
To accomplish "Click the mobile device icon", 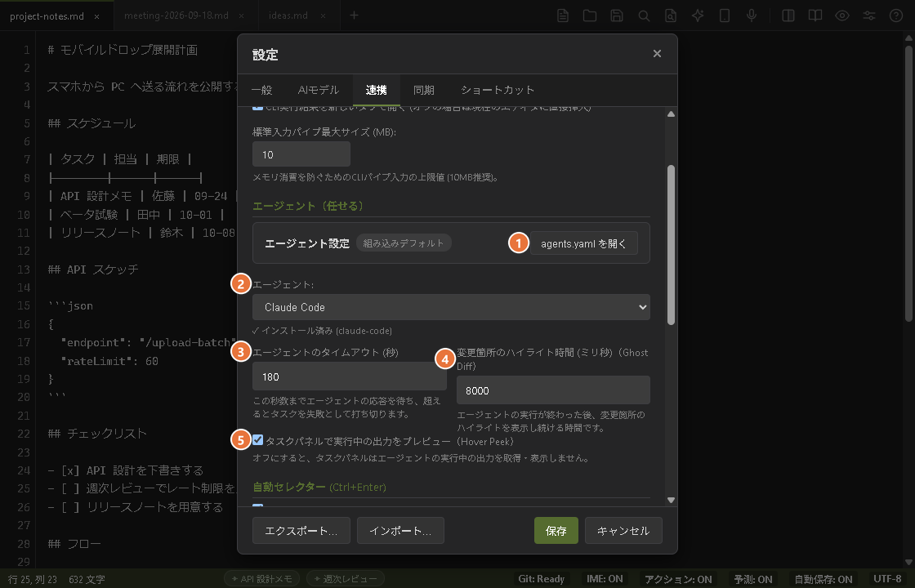I will coord(724,16).
